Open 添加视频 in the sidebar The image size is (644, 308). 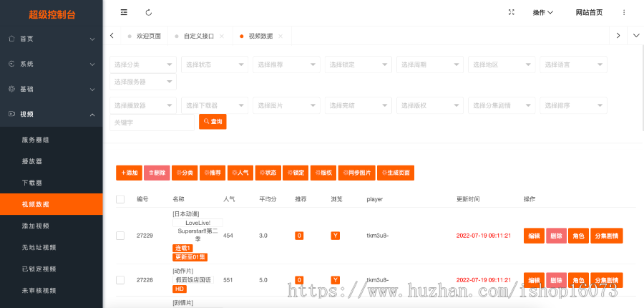(52, 226)
